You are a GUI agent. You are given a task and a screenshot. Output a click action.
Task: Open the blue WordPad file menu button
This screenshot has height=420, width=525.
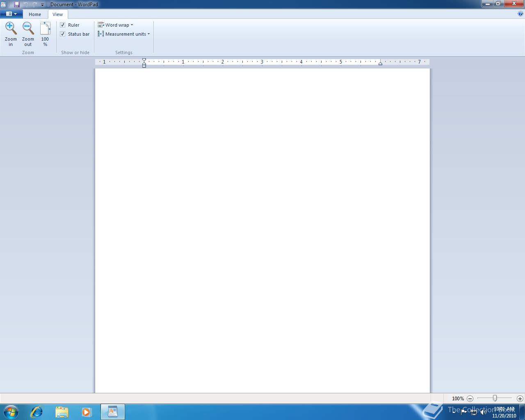11,14
